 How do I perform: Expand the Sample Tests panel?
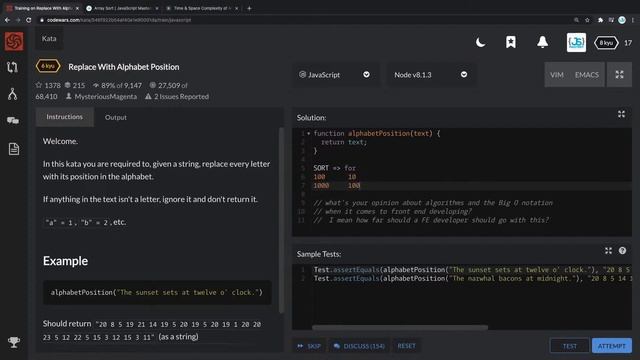pos(609,251)
